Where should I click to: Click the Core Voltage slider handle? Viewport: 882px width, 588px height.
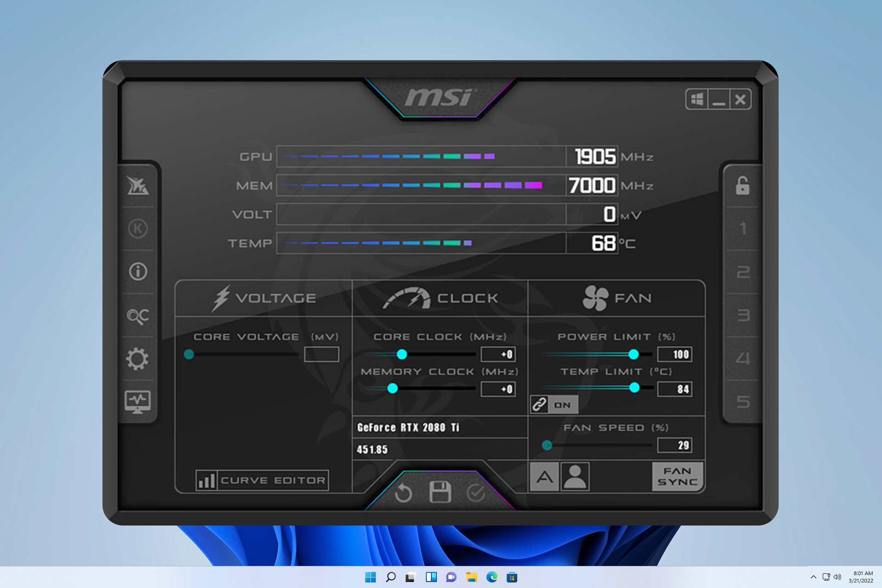(189, 354)
